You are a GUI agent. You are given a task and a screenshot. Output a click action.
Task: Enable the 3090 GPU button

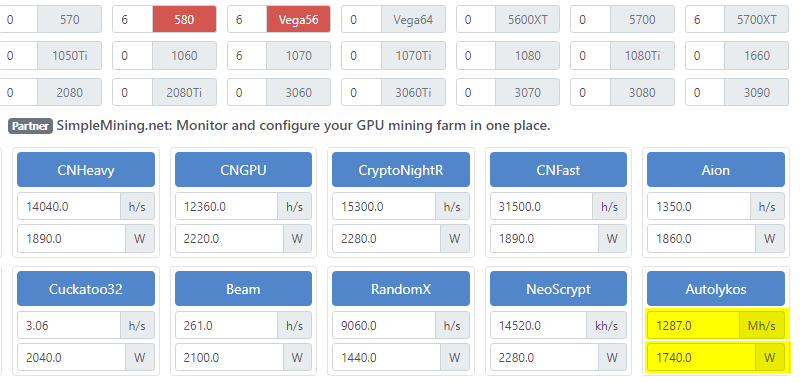(757, 92)
